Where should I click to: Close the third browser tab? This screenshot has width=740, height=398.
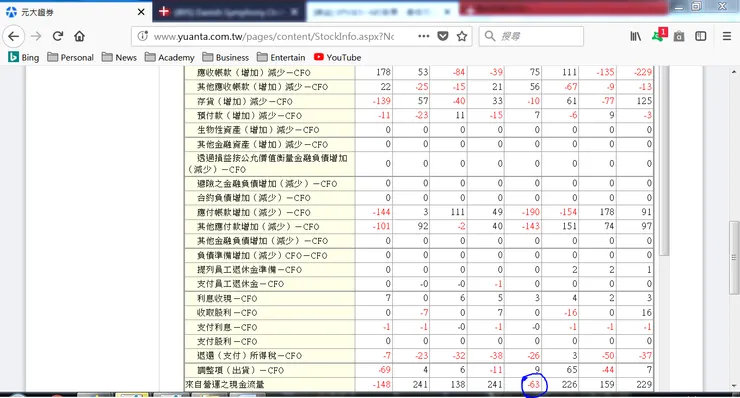(x=447, y=12)
